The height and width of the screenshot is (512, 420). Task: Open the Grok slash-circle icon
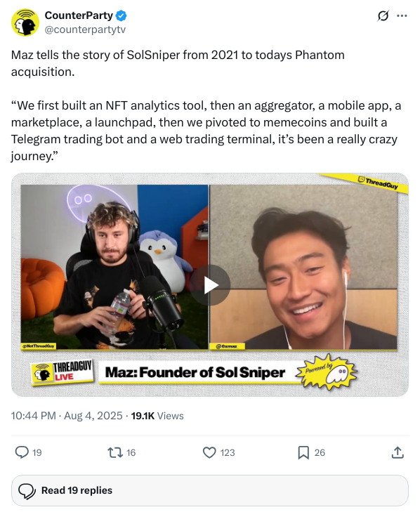383,15
